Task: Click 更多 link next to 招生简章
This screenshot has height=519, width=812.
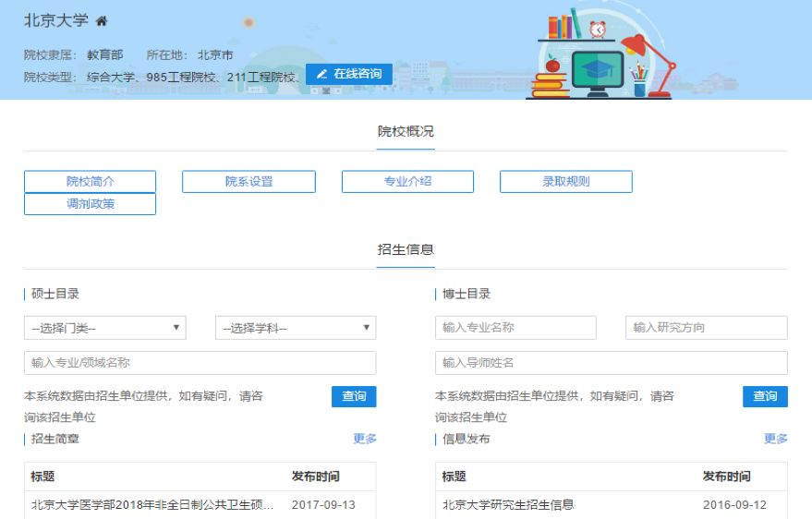Action: 365,439
